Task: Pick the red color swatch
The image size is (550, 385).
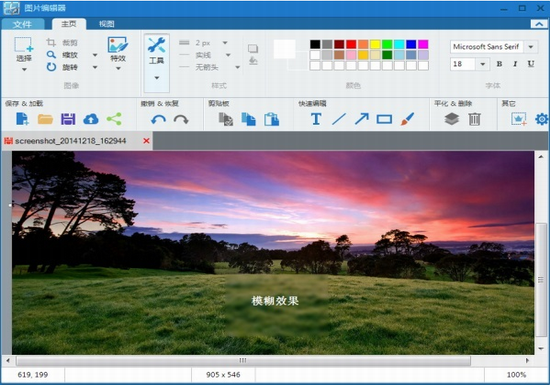Action: [351, 44]
